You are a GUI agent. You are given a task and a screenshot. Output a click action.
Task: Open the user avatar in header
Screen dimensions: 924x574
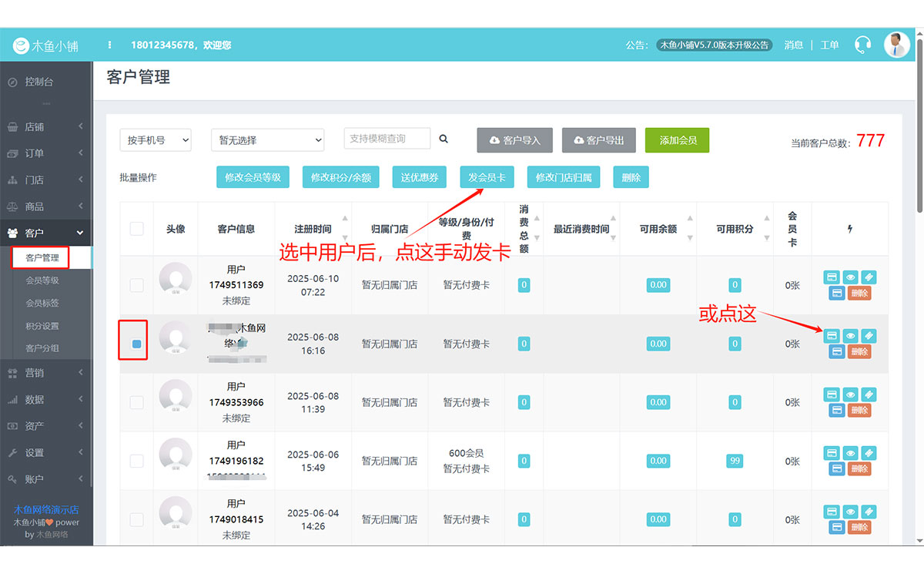(x=896, y=45)
